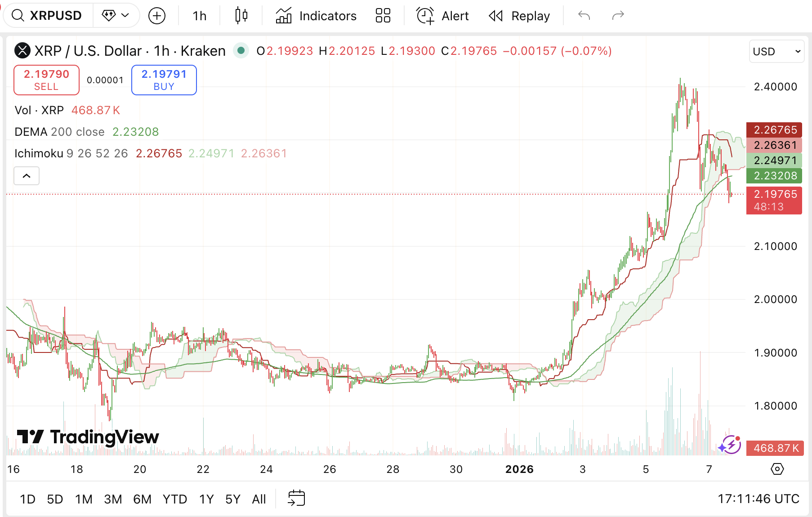The image size is (812, 517).
Task: Open the layout templates grid icon
Action: [x=383, y=16]
